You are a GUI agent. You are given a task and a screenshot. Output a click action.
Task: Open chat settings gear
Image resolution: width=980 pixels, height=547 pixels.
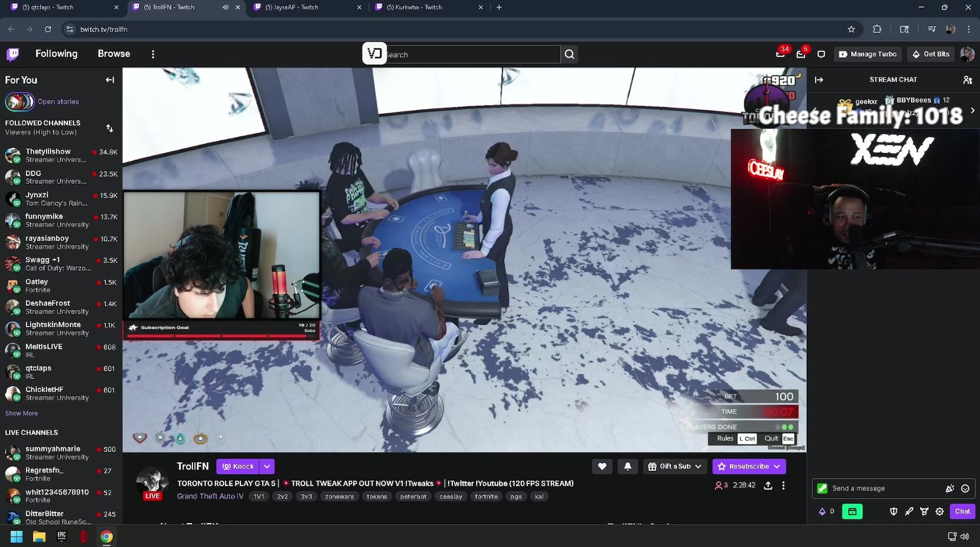[939, 512]
